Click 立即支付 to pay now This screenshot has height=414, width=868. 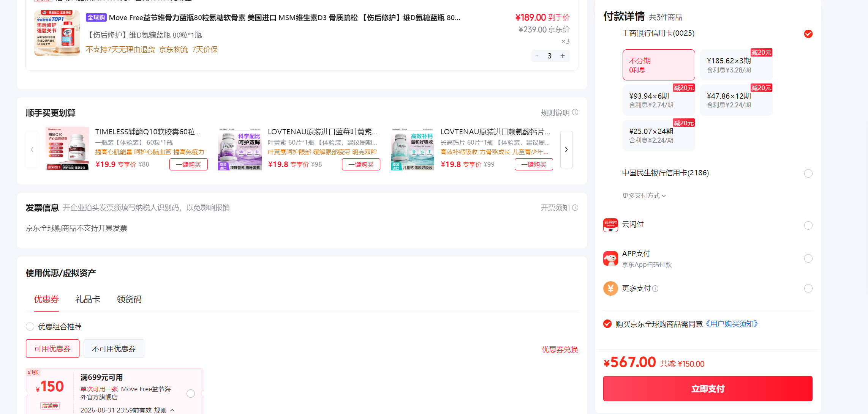(x=708, y=389)
